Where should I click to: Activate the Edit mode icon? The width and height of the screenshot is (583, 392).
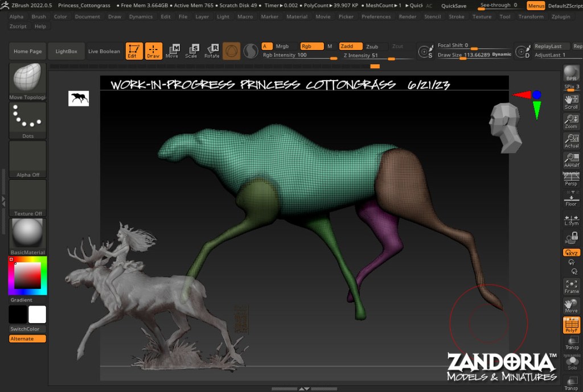(x=134, y=51)
